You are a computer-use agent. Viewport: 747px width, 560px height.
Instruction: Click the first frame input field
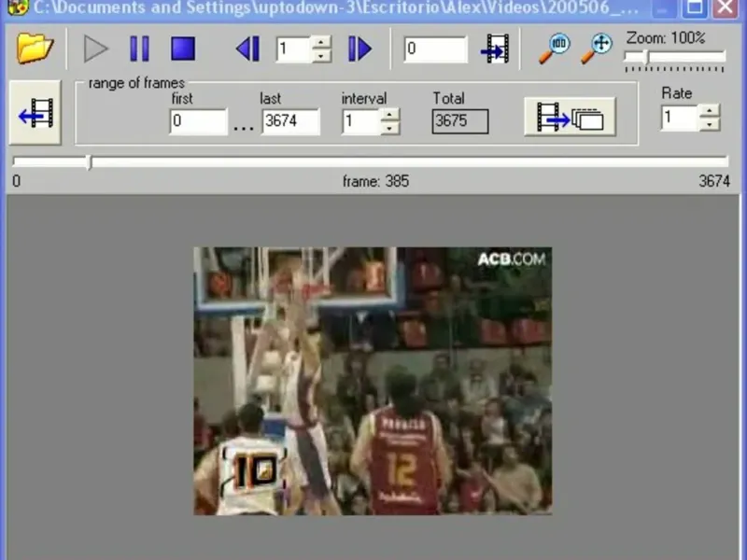(198, 121)
